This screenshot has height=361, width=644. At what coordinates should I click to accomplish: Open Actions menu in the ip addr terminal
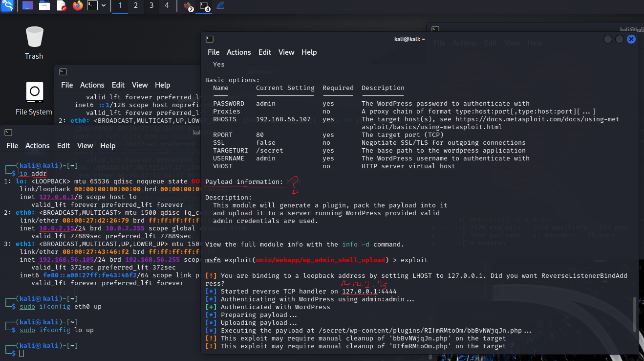click(x=37, y=146)
